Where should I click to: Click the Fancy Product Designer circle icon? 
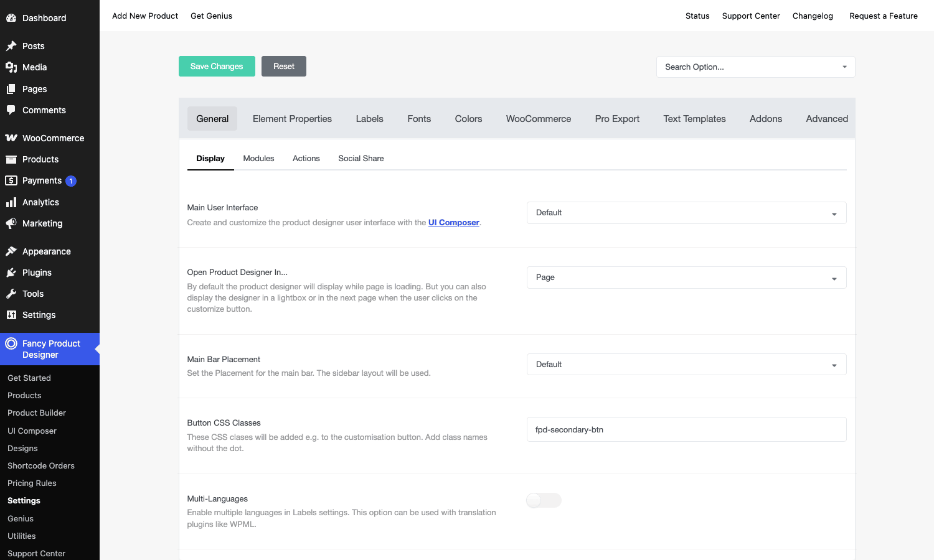(11, 343)
